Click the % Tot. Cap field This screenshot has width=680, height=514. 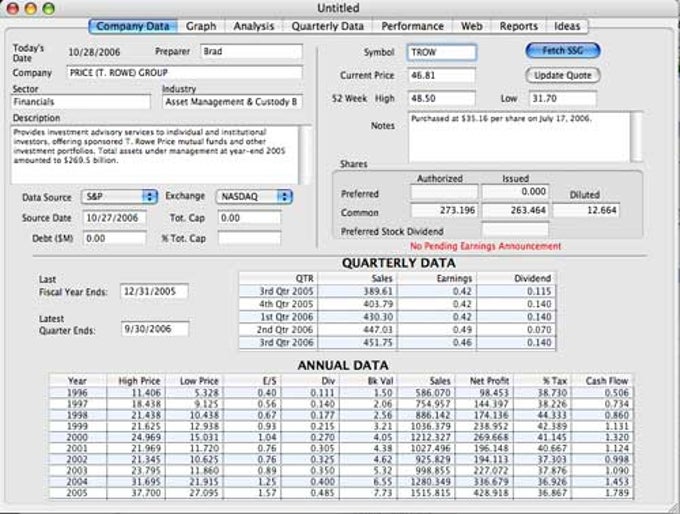point(249,238)
